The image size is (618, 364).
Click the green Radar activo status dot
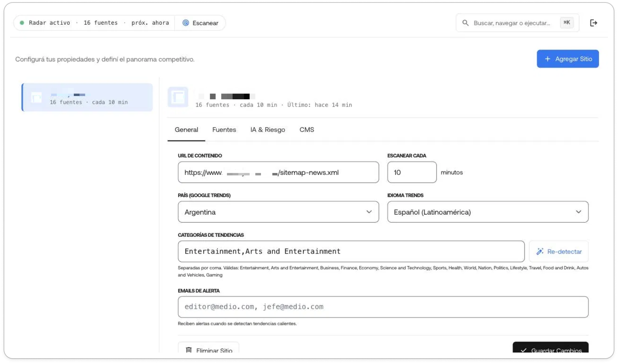click(x=22, y=23)
